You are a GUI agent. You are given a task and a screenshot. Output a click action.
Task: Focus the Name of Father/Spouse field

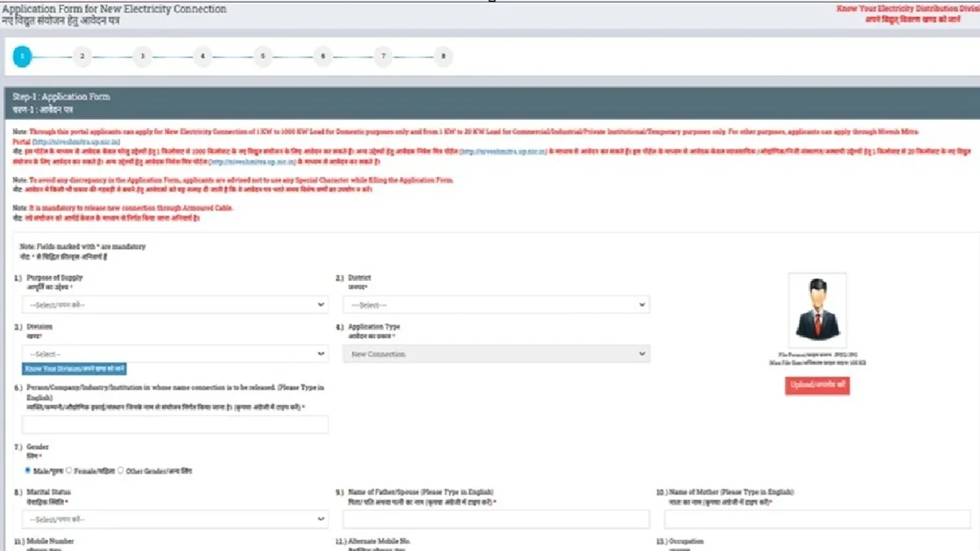(x=496, y=519)
